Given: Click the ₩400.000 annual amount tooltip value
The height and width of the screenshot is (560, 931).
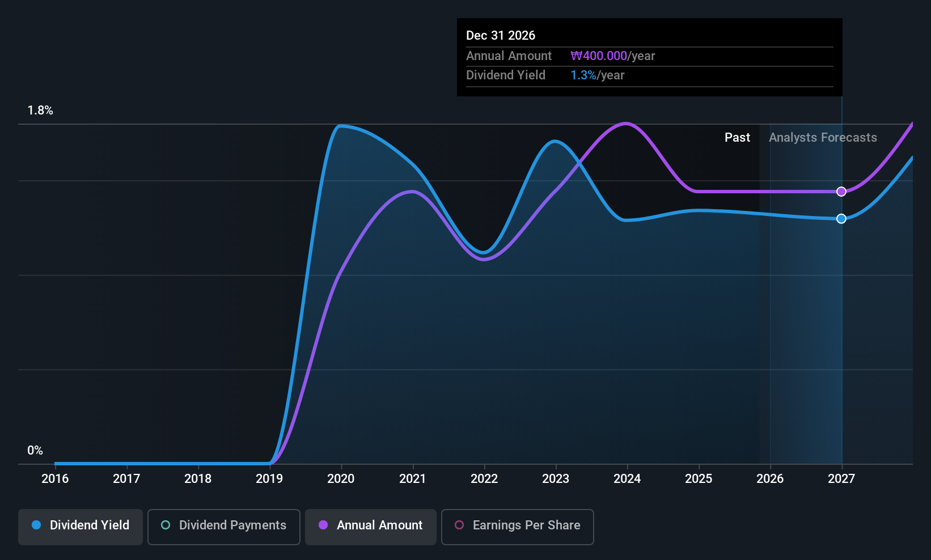Looking at the screenshot, I should click(599, 56).
